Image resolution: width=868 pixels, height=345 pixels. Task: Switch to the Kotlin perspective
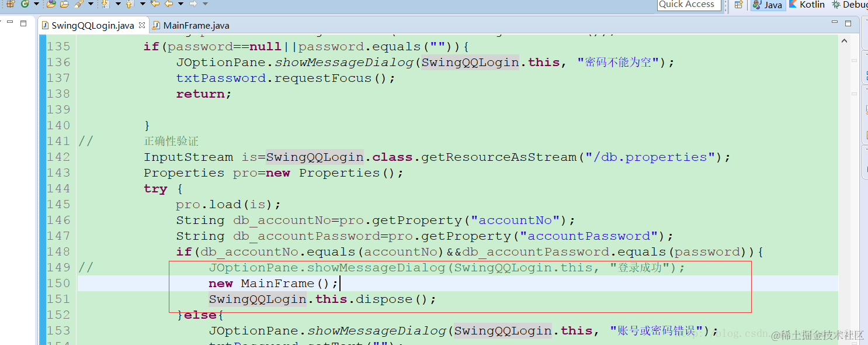coord(807,4)
